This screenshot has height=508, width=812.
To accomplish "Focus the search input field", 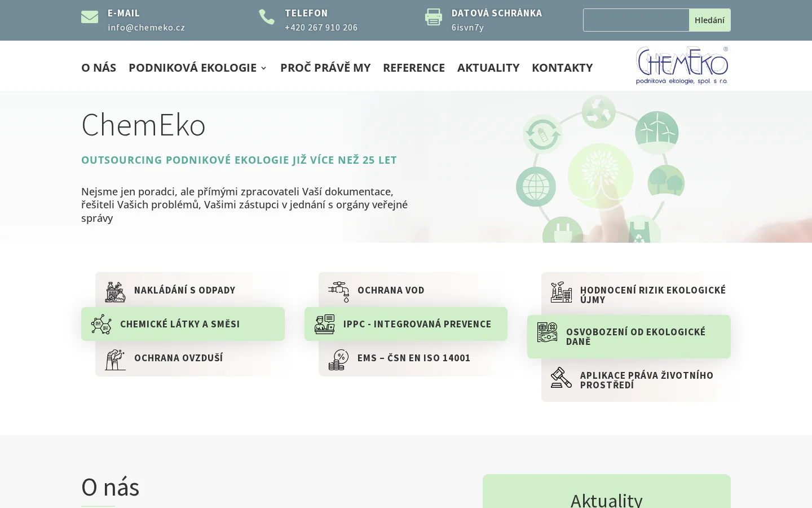I will pos(636,20).
